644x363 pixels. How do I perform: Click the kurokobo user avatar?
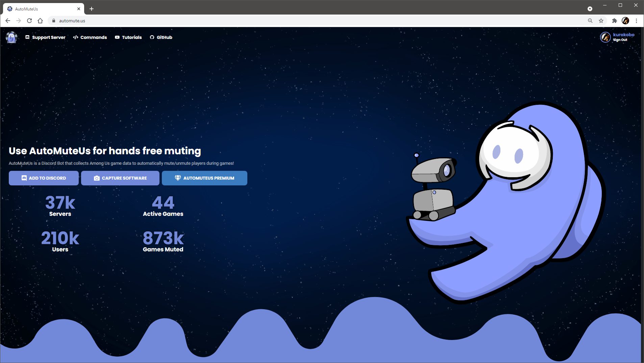(605, 37)
